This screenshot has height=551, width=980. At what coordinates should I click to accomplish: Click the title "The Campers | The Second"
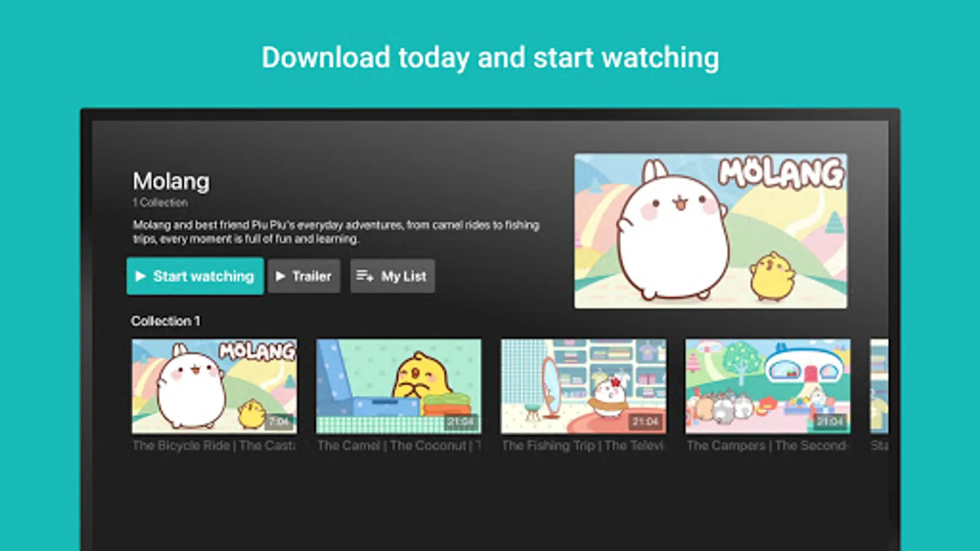(767, 446)
